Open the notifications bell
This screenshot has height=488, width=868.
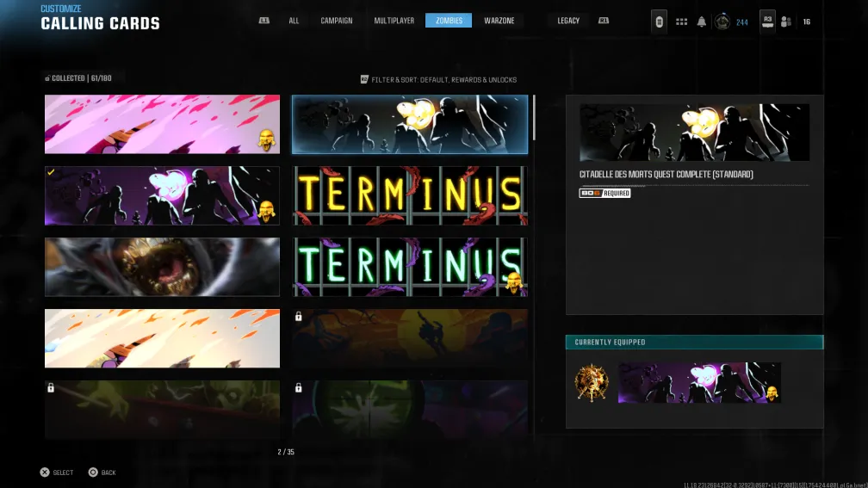click(x=701, y=22)
